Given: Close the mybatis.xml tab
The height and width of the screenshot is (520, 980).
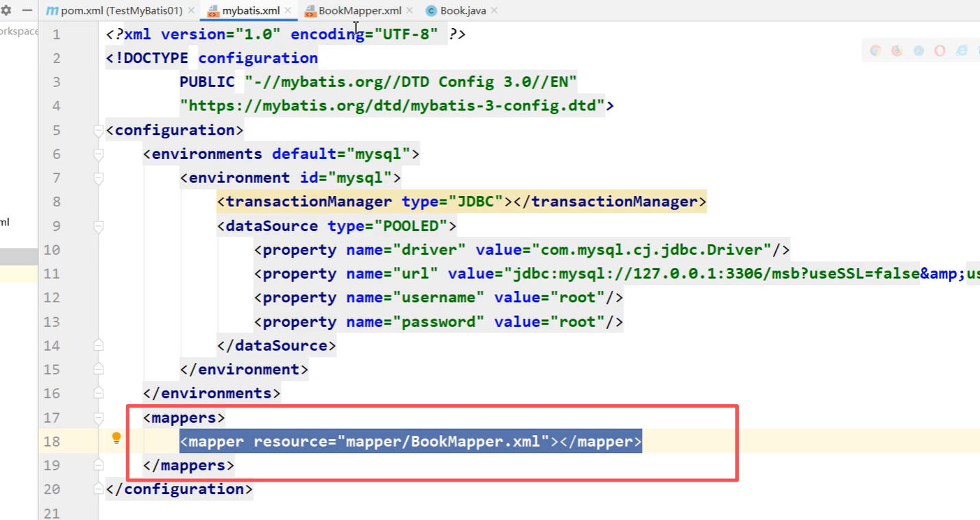Looking at the screenshot, I should tap(288, 11).
